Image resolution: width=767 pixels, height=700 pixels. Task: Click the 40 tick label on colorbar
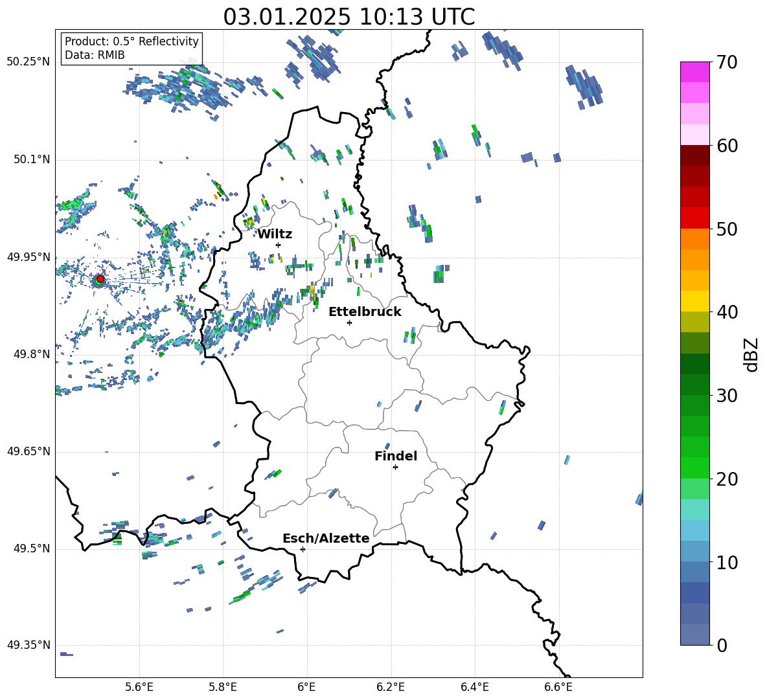[x=727, y=312]
